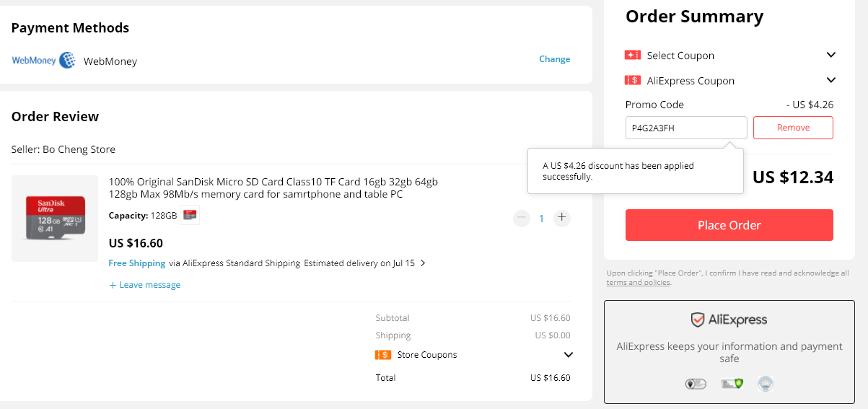Click the promo code input field
Screen dimensions: 868x409
(686, 128)
